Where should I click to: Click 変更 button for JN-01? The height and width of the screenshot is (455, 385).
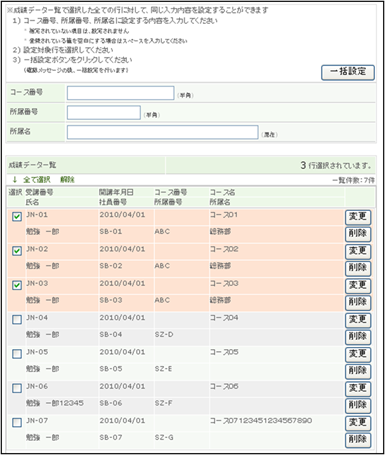[358, 217]
